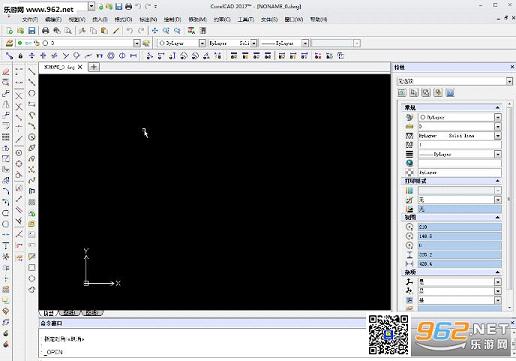516x361 pixels.
Task: Close the NONAME drawing tab with its X
Action: [80, 67]
